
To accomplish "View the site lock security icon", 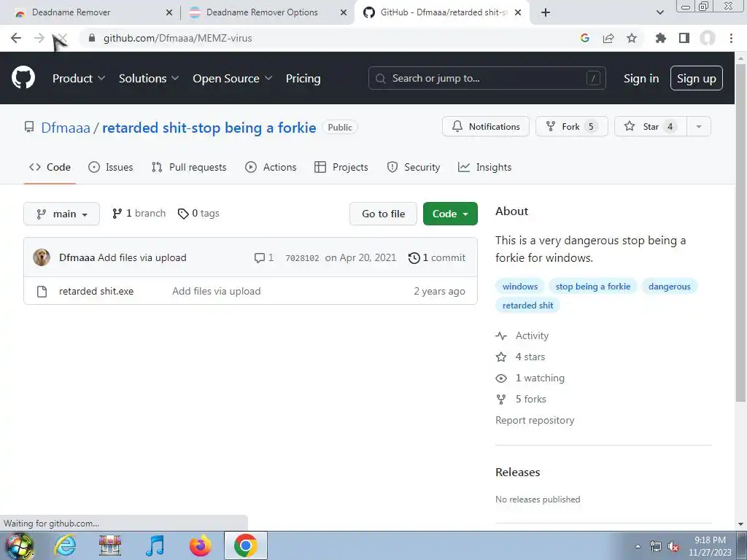I will [x=92, y=38].
